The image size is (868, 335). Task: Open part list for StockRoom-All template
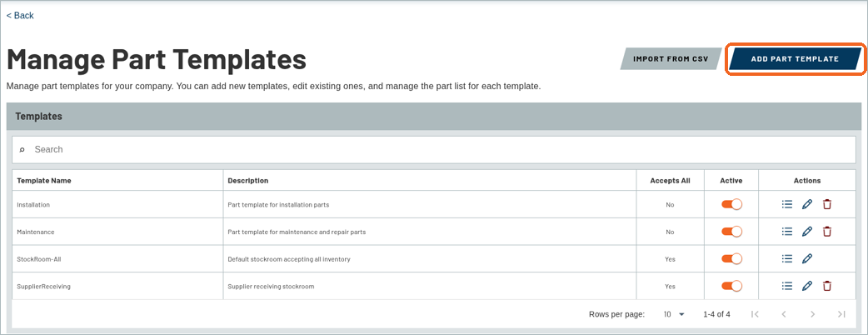tap(787, 258)
